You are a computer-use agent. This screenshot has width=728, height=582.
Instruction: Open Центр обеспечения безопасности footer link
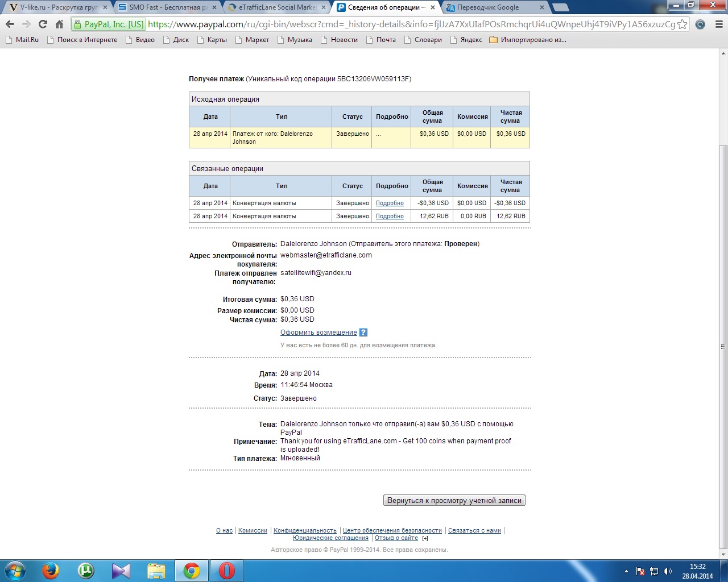pos(392,530)
